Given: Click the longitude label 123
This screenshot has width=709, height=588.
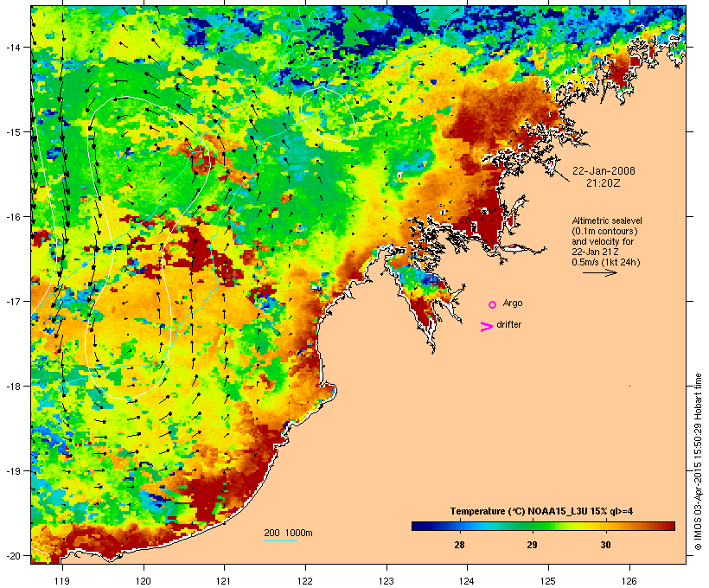Looking at the screenshot, I should point(386,581).
